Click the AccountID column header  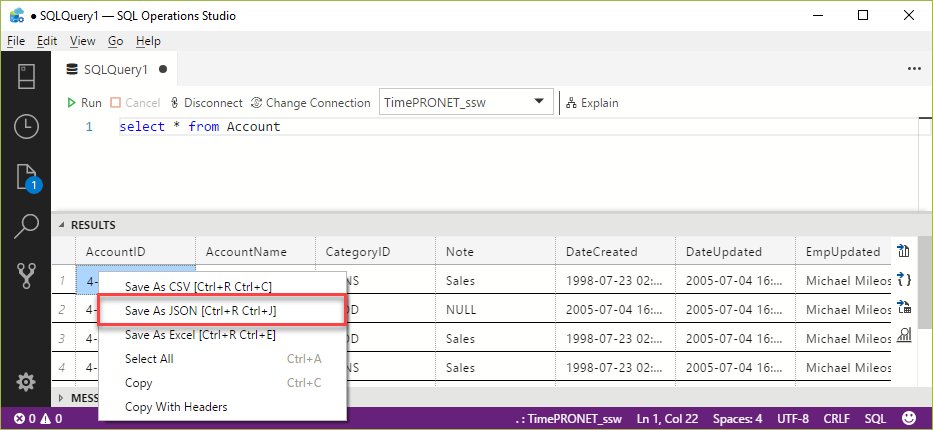coord(136,252)
